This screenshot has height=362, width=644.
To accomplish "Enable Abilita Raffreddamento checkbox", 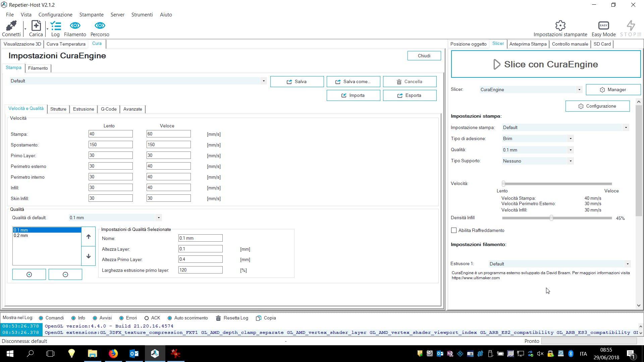I will click(x=454, y=231).
